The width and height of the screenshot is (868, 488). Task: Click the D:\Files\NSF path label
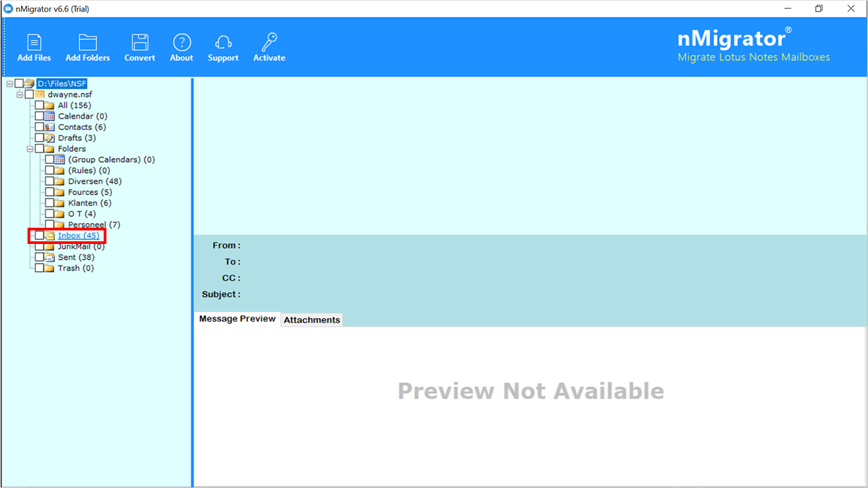[x=62, y=83]
